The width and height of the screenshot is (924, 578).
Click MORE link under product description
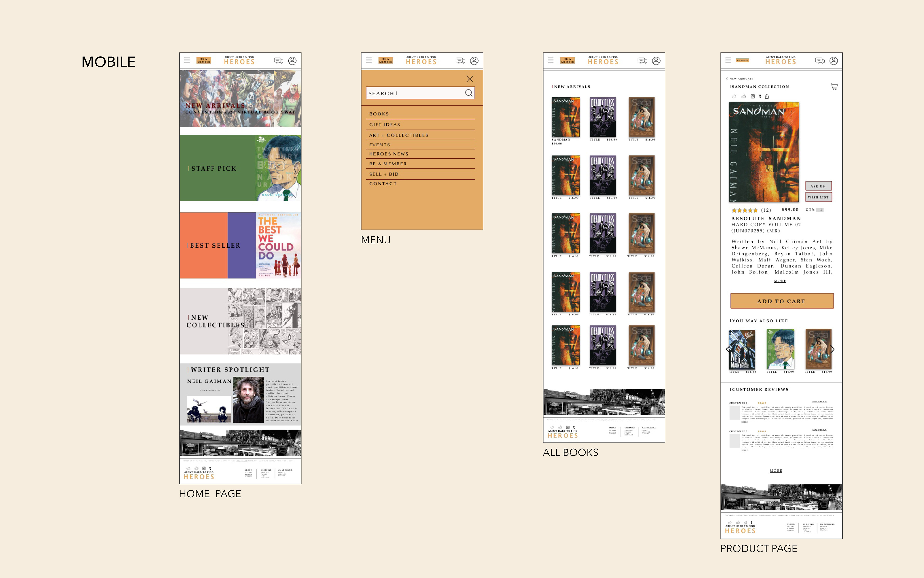pyautogui.click(x=780, y=281)
